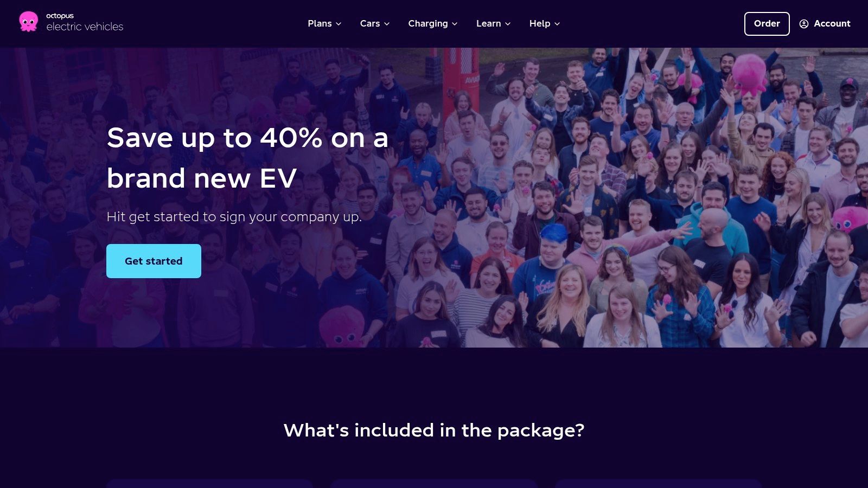Click the pink octopus logo icon
Image resolution: width=868 pixels, height=488 pixels.
[x=28, y=22]
